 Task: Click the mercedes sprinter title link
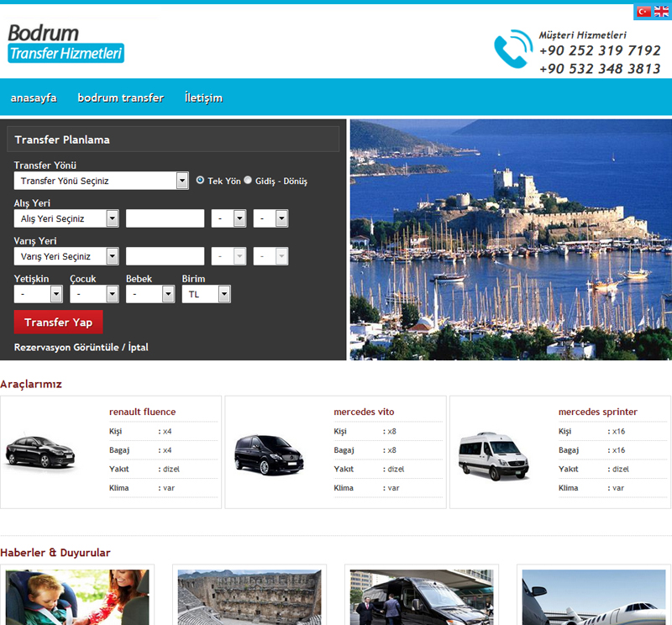point(598,412)
